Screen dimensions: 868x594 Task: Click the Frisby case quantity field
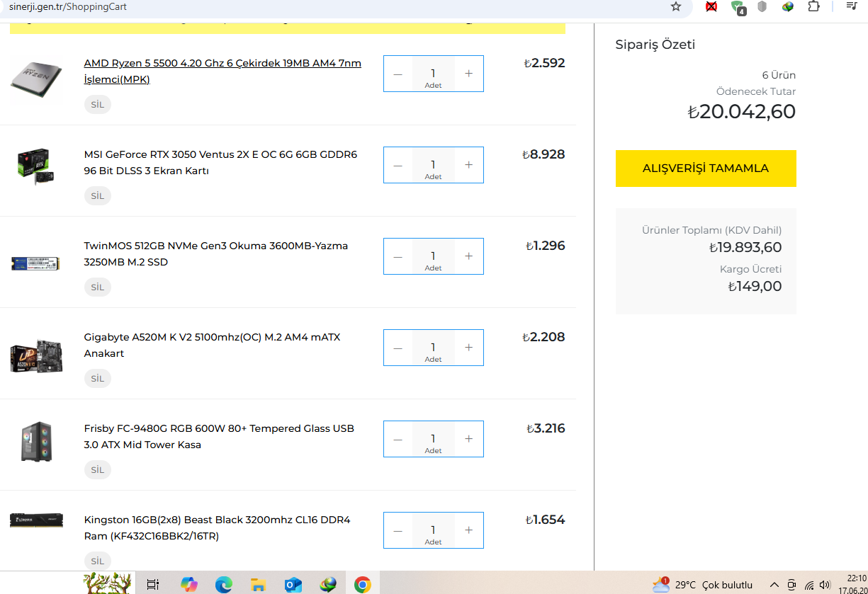[433, 439]
